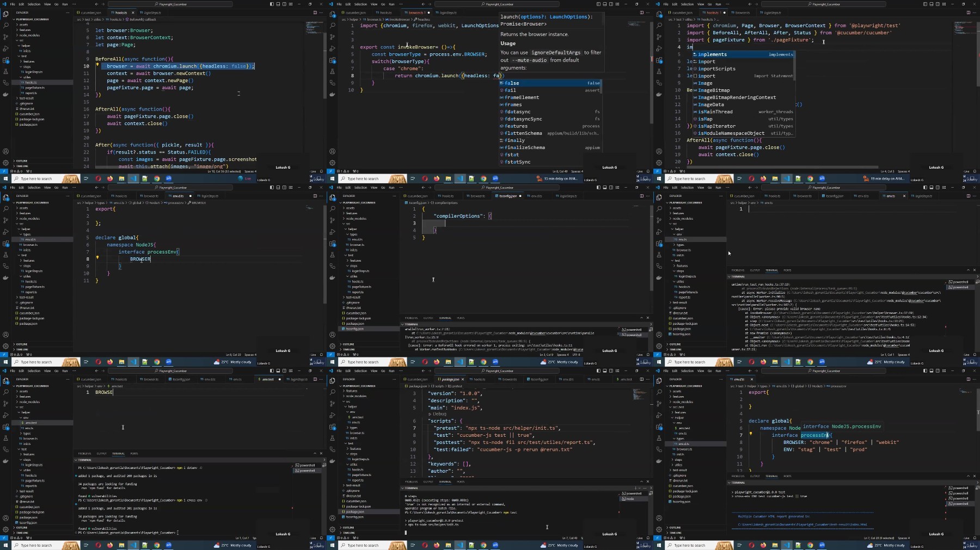Open File menu in top-left hooks.ts window

point(12,4)
